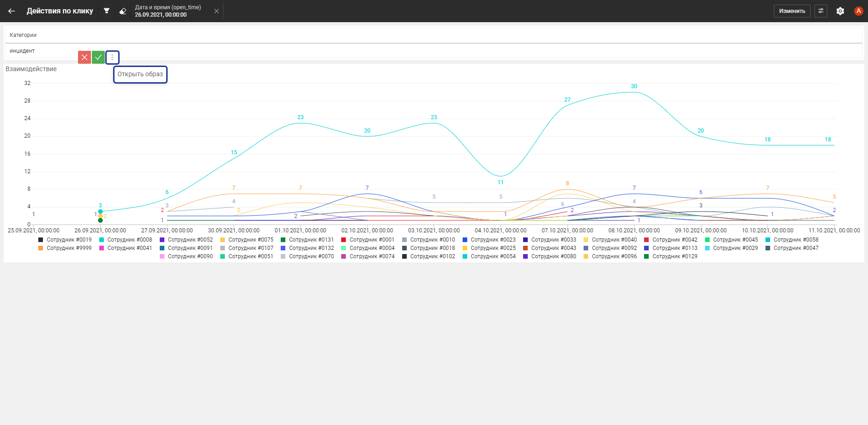Toggle legend series Сотрудник #0042
The height and width of the screenshot is (425, 868).
pyautogui.click(x=670, y=240)
